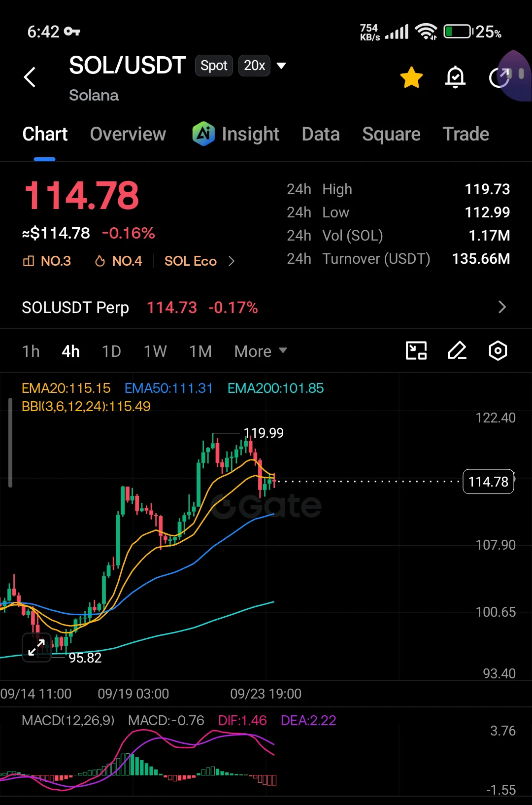Tap the EMA200:101.85 indicator label
This screenshot has height=805, width=532.
[275, 388]
